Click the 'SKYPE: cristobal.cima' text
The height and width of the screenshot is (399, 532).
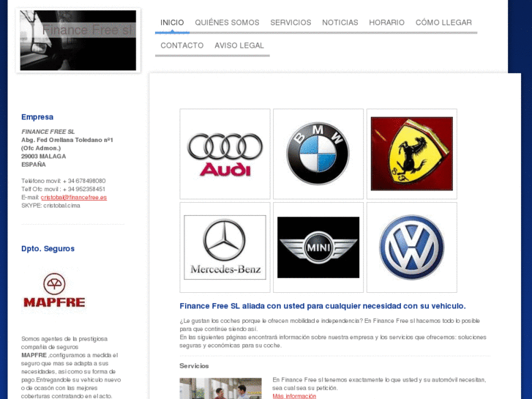coord(51,206)
